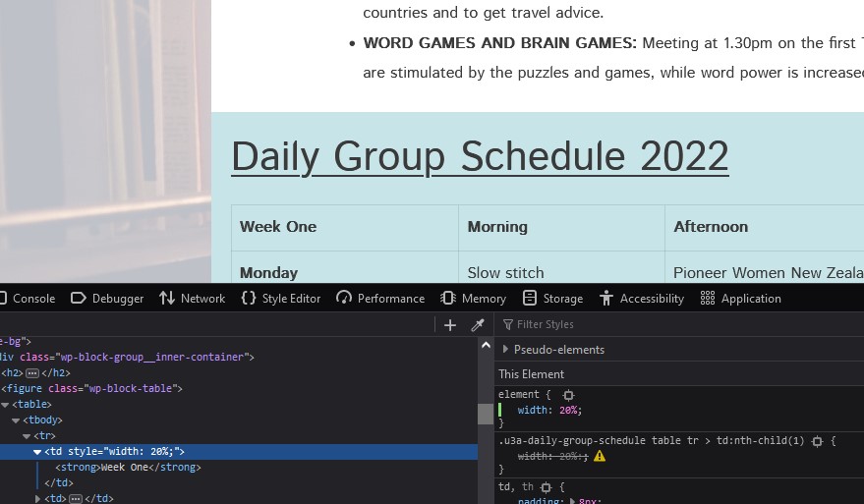
Task: Click WORD GAMES AND BRAIN GAMES bold text
Action: click(x=499, y=43)
